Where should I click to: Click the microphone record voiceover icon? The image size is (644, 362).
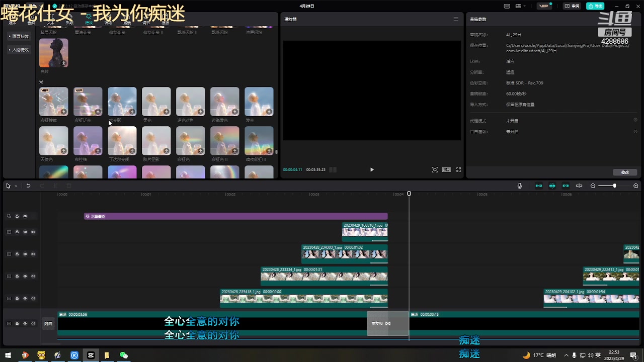(x=520, y=186)
